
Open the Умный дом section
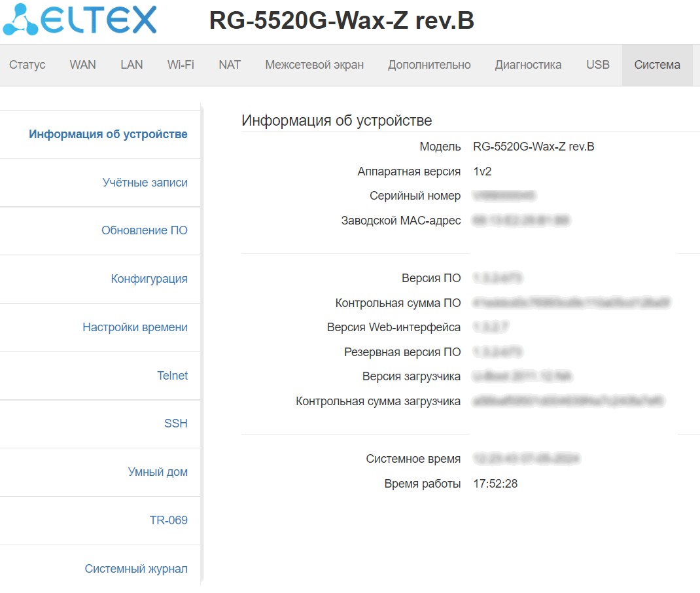(158, 471)
